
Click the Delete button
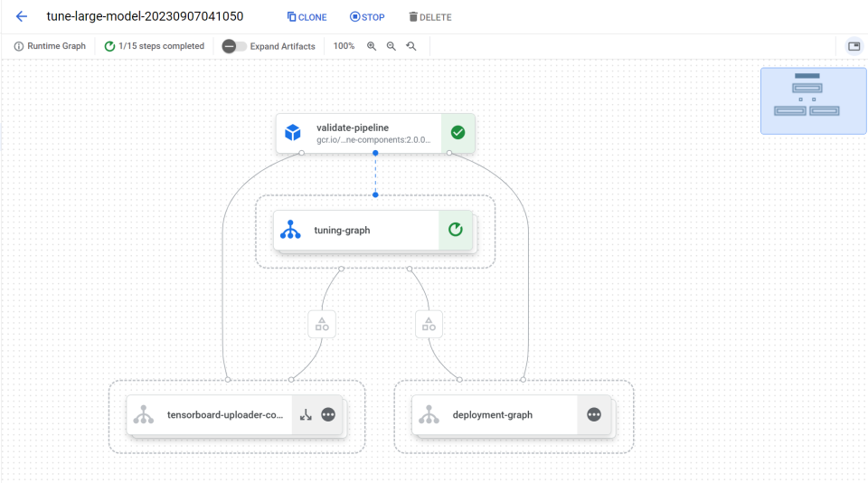(x=429, y=17)
